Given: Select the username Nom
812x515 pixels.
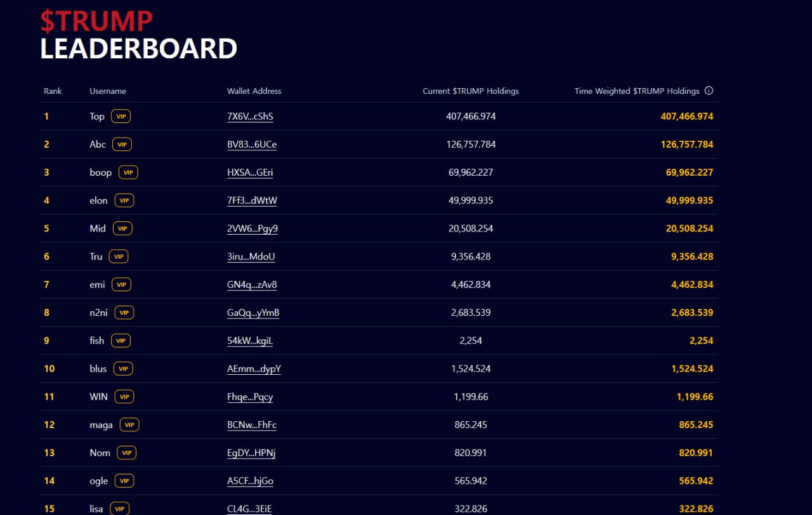Looking at the screenshot, I should pyautogui.click(x=100, y=453).
